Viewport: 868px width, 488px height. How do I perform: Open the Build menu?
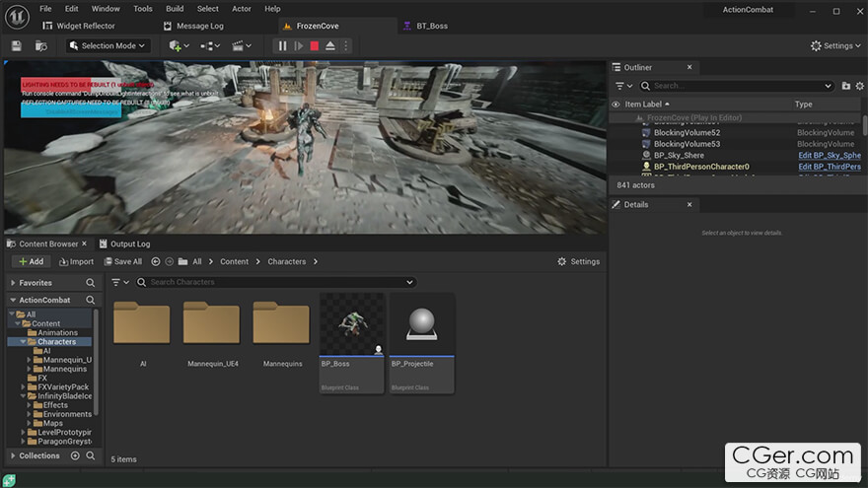[175, 9]
